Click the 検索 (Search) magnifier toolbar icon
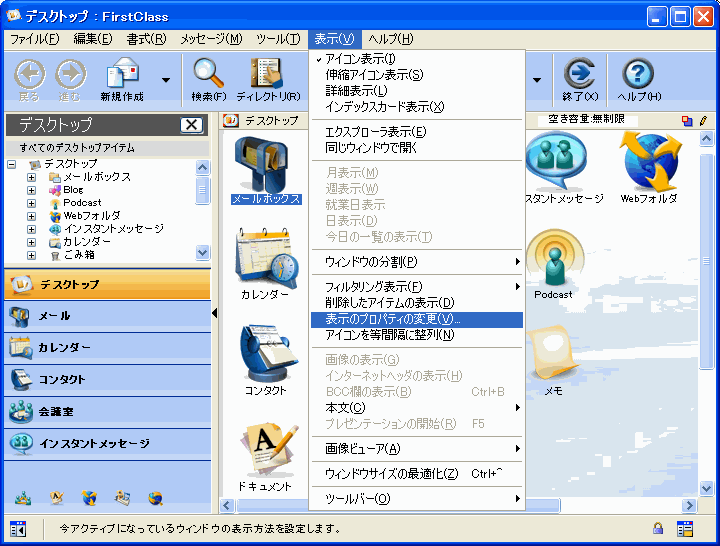This screenshot has width=720, height=546. pos(209,76)
